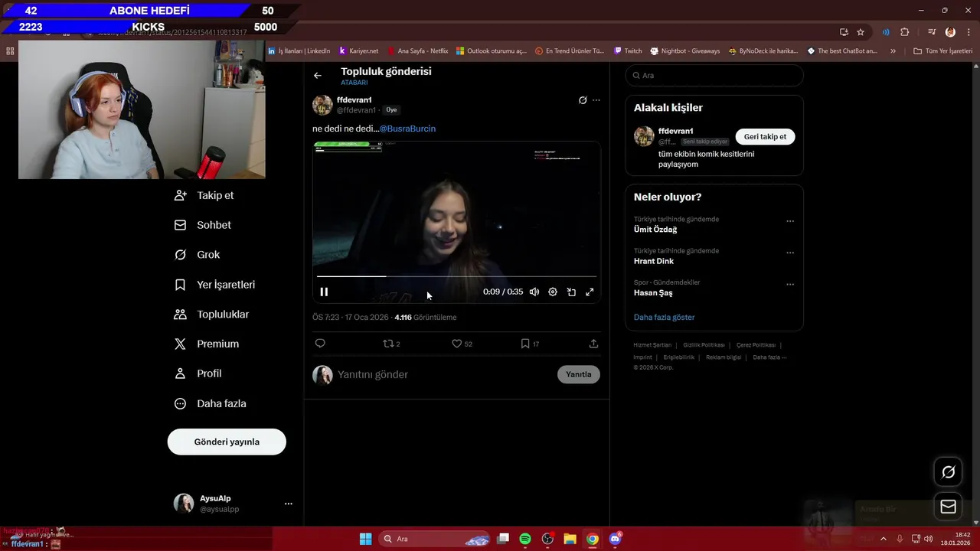
Task: Open Sohbet in the sidebar
Action: [203, 225]
